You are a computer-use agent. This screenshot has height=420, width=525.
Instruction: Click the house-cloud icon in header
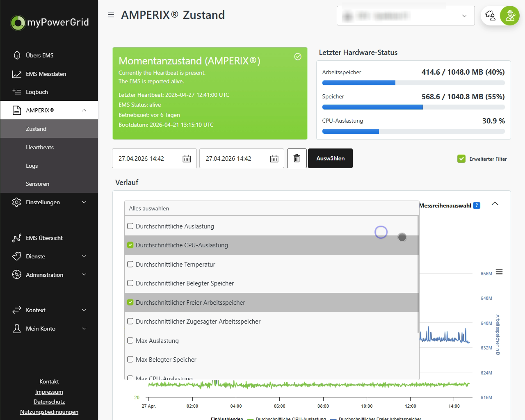pos(490,16)
